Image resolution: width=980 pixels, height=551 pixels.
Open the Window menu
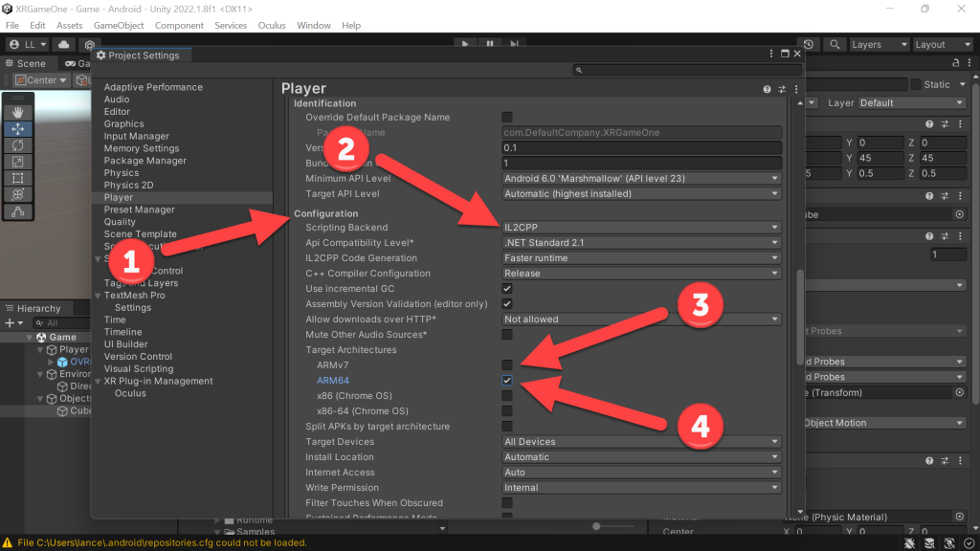point(314,26)
